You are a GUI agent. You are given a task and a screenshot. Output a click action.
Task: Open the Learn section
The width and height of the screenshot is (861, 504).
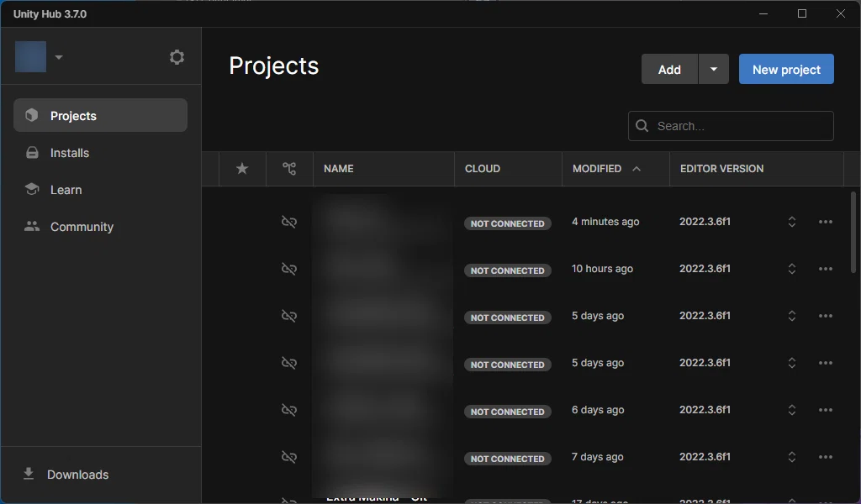(x=101, y=190)
